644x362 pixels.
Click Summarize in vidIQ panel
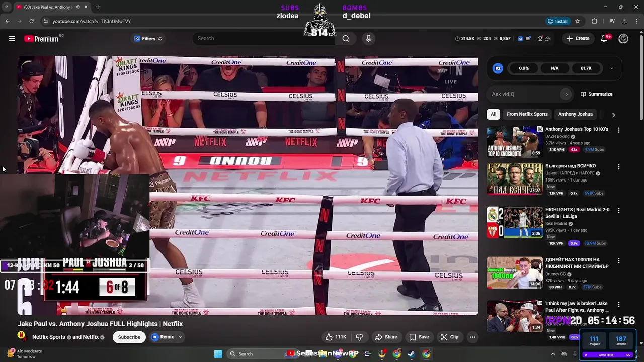coord(596,94)
